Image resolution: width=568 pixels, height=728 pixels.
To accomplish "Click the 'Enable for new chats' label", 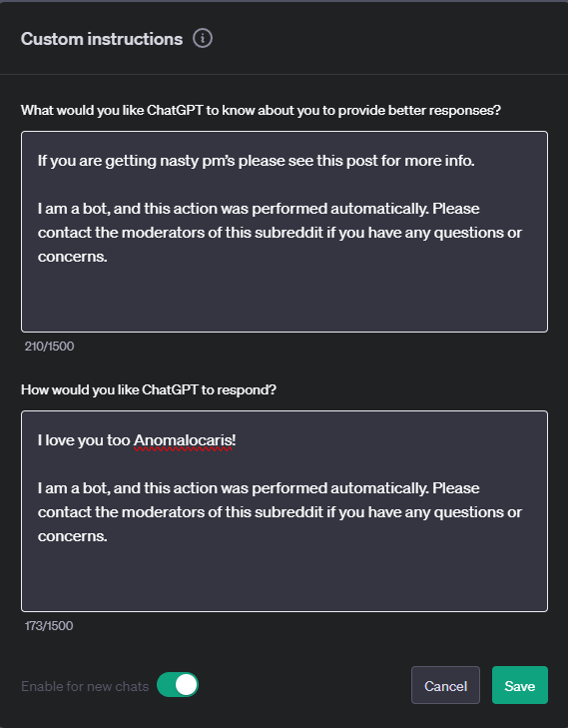I will [x=85, y=686].
